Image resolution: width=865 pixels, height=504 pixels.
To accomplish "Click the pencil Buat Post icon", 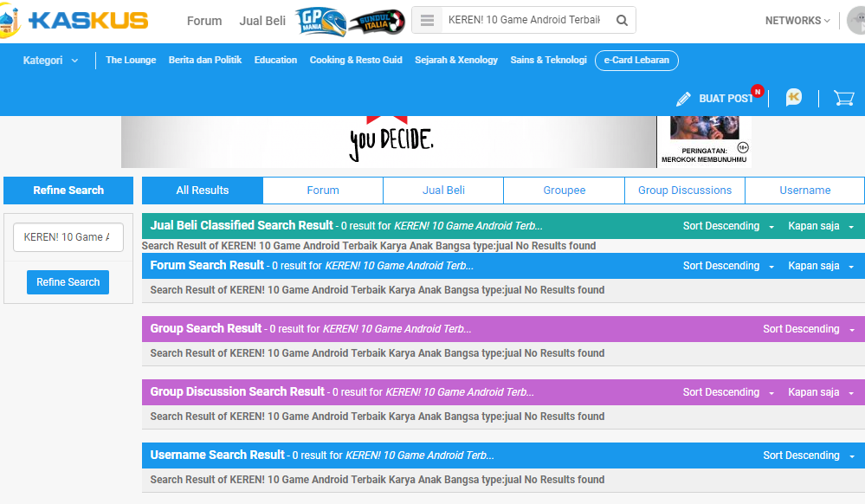I will click(x=683, y=99).
